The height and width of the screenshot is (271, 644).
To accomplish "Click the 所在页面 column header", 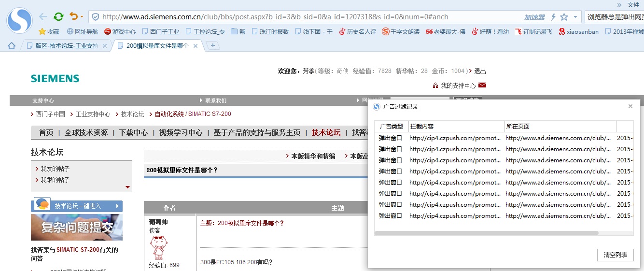I will [x=560, y=126].
